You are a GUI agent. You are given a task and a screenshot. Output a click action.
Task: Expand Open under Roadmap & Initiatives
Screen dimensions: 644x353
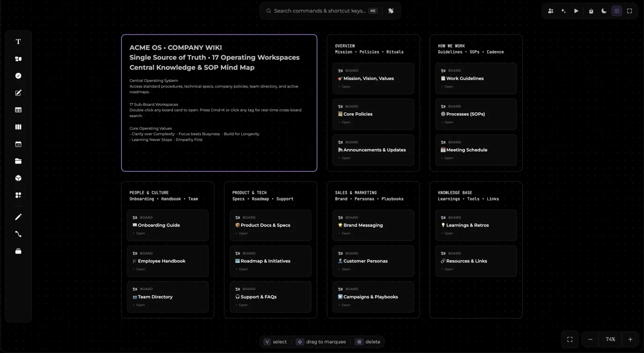click(x=242, y=269)
